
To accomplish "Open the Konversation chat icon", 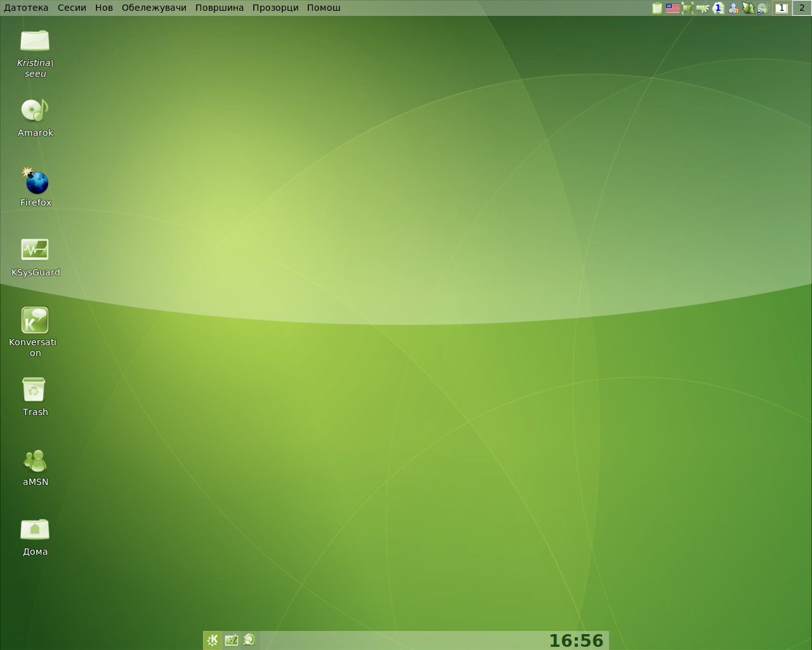I will pos(35,320).
